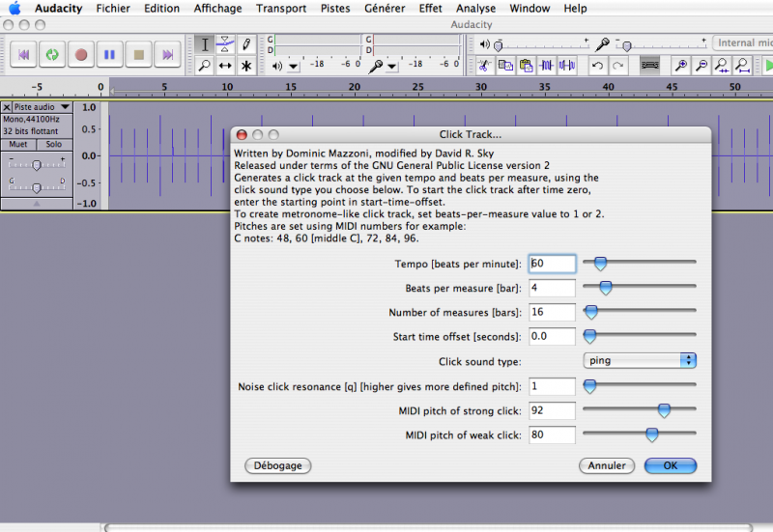
Task: Open the Générer menu
Action: tap(385, 9)
